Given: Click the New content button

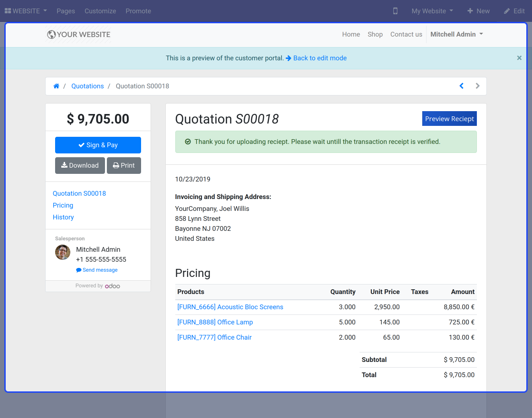Looking at the screenshot, I should [478, 11].
